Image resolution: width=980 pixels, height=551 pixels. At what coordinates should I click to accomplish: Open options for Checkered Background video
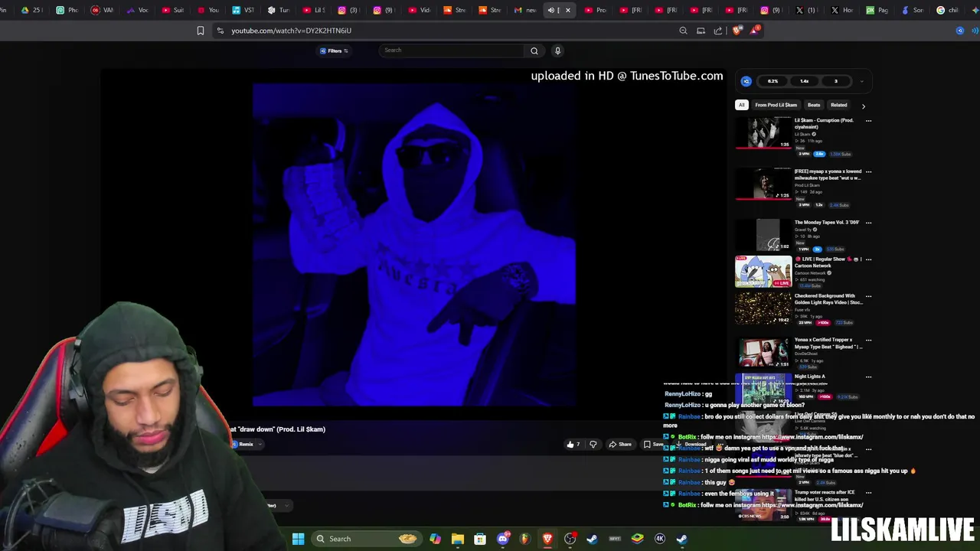tap(868, 296)
